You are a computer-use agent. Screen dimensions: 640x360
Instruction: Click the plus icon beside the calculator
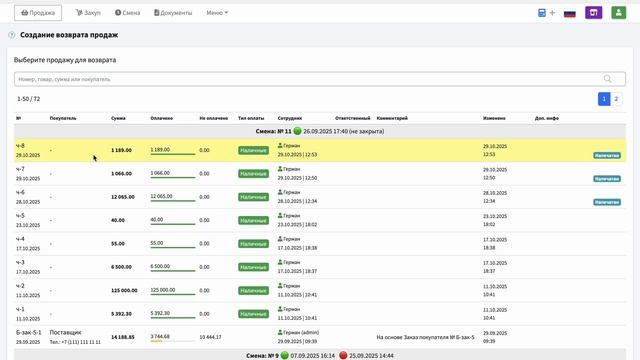point(552,13)
